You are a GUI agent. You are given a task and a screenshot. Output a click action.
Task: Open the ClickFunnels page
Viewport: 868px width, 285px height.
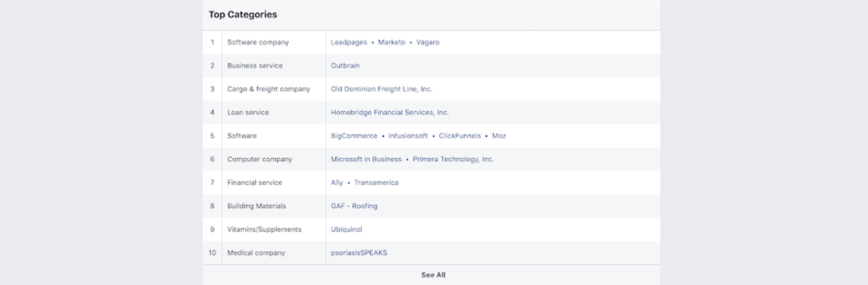pyautogui.click(x=460, y=136)
